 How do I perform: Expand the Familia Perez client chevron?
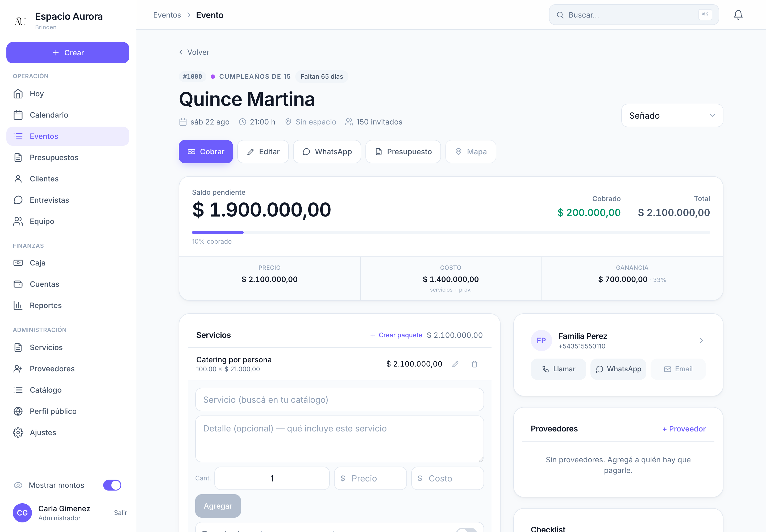click(x=701, y=340)
